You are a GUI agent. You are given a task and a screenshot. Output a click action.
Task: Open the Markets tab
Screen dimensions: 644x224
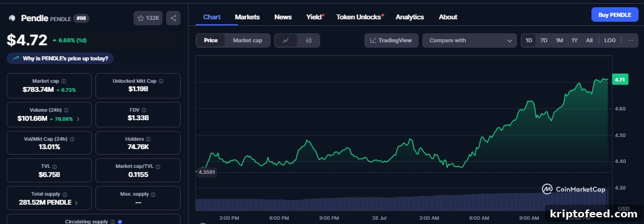(247, 17)
